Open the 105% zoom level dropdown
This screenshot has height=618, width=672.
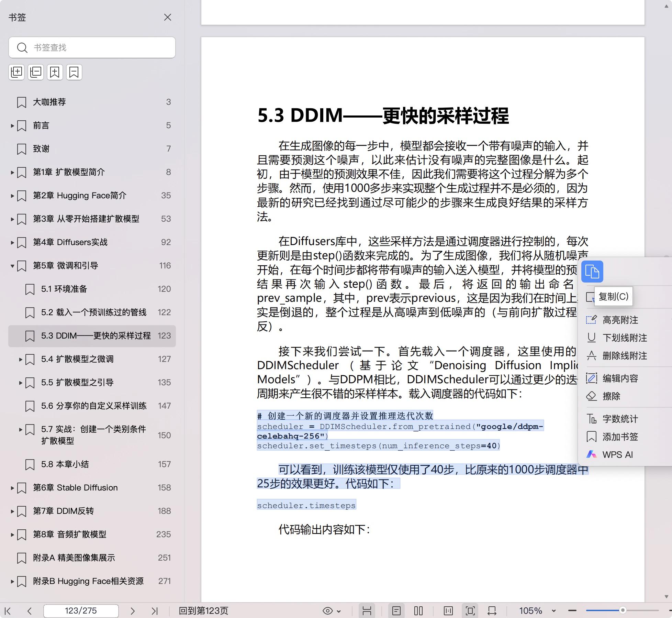tap(554, 611)
